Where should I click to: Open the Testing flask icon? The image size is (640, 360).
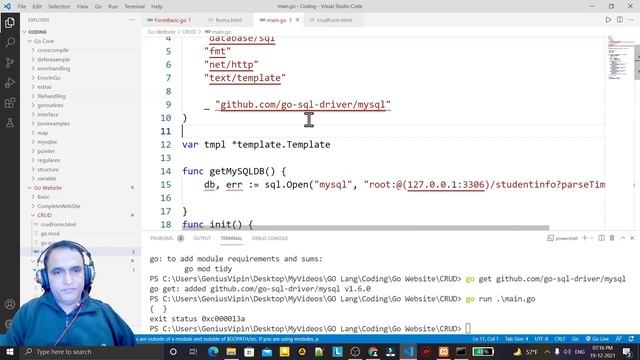(10, 122)
